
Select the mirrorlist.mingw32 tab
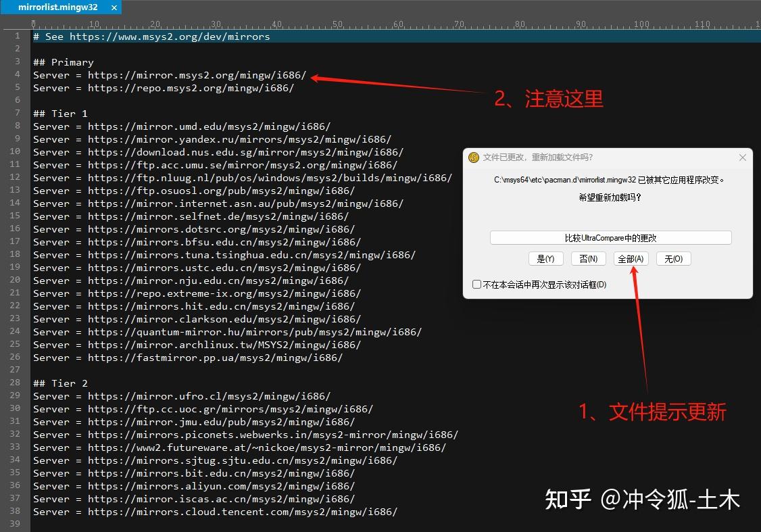click(57, 7)
